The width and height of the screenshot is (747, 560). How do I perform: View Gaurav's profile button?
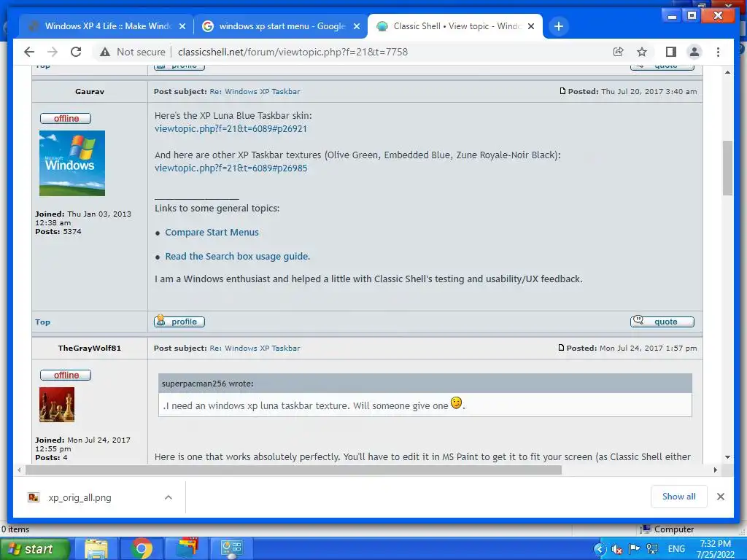click(x=179, y=322)
